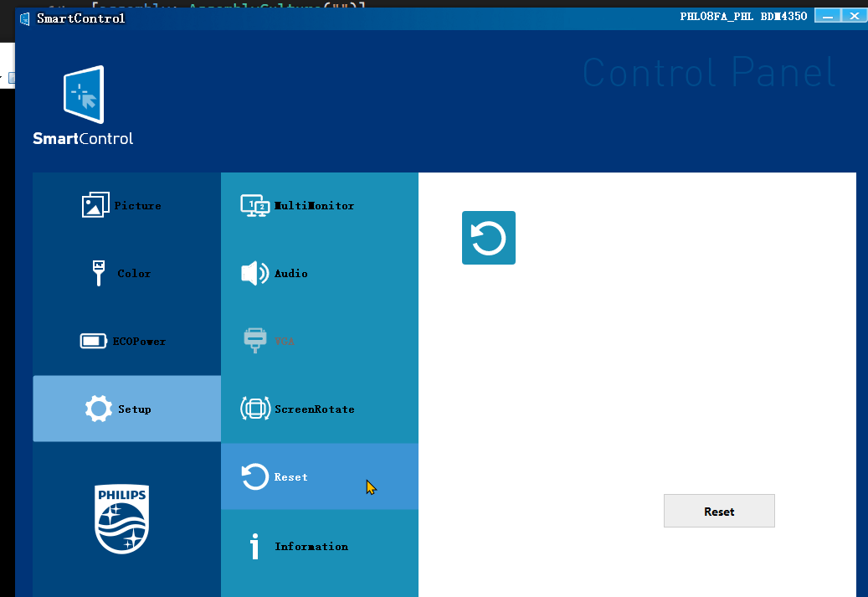Viewport: 868px width, 597px height.
Task: Click the large blue reset icon
Action: click(x=488, y=238)
